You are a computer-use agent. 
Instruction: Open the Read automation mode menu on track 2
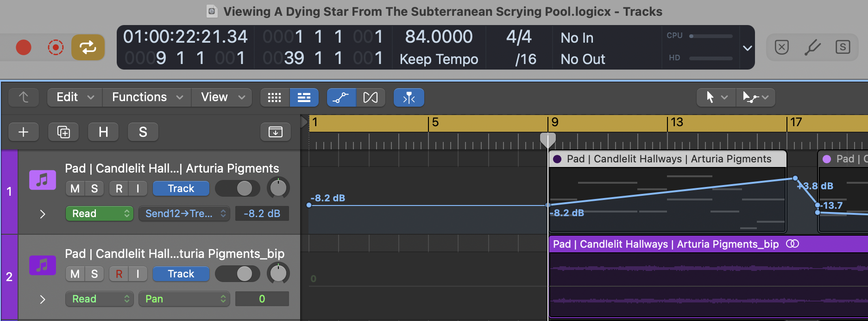(x=100, y=299)
